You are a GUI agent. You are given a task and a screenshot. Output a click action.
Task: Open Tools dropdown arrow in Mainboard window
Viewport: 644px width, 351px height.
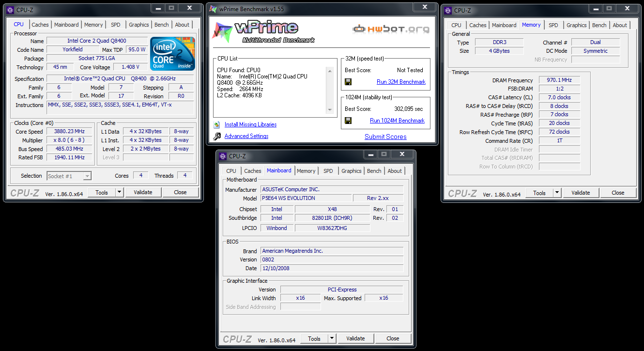332,338
